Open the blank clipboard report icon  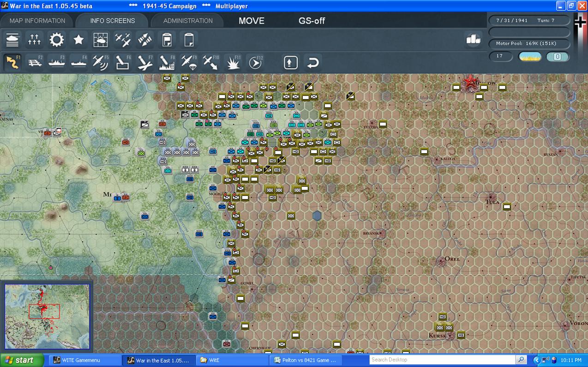tap(189, 40)
